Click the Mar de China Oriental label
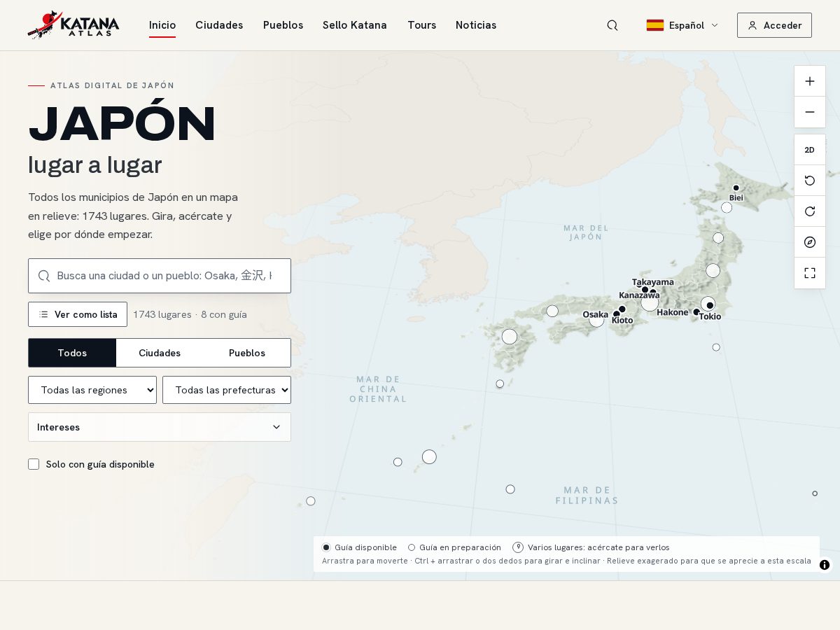Image resolution: width=840 pixels, height=630 pixels. coord(378,389)
